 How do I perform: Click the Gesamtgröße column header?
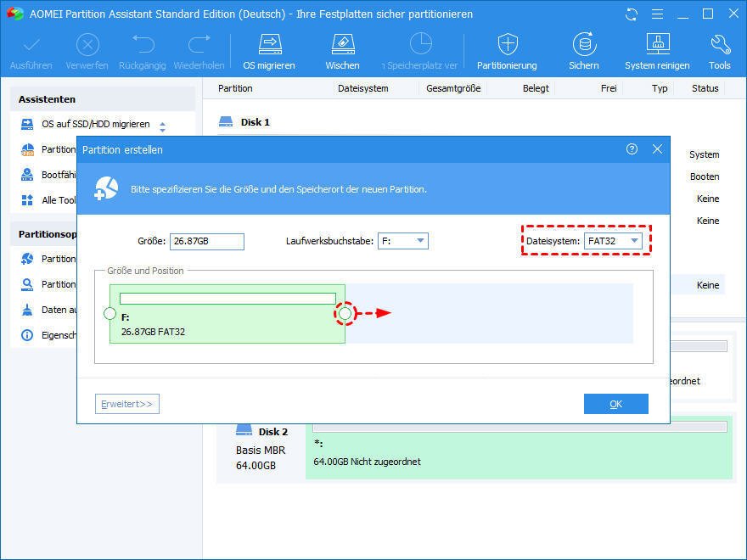point(453,88)
